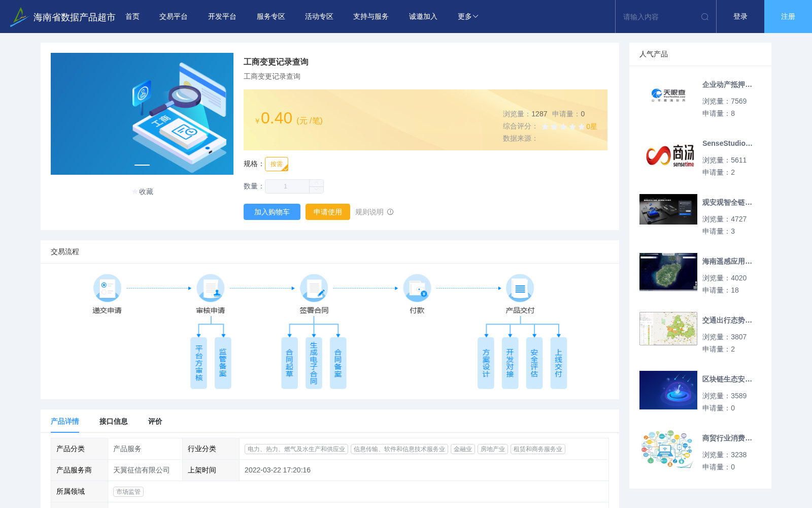The image size is (812, 508).
Task: Open the 活动专区 menu item
Action: click(x=319, y=17)
